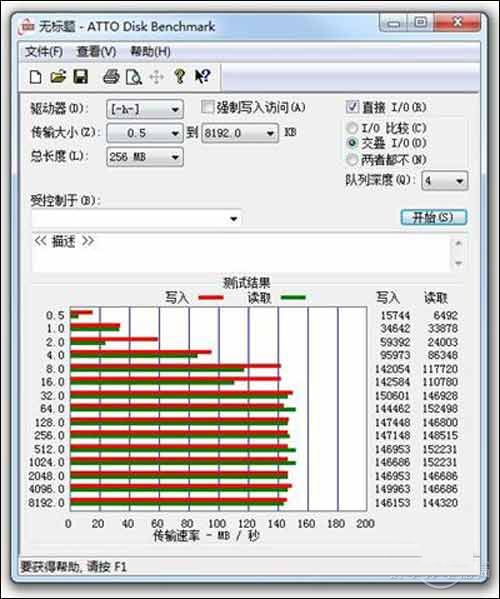This screenshot has width=500, height=599.
Task: Print results with the printer icon
Action: [111, 77]
